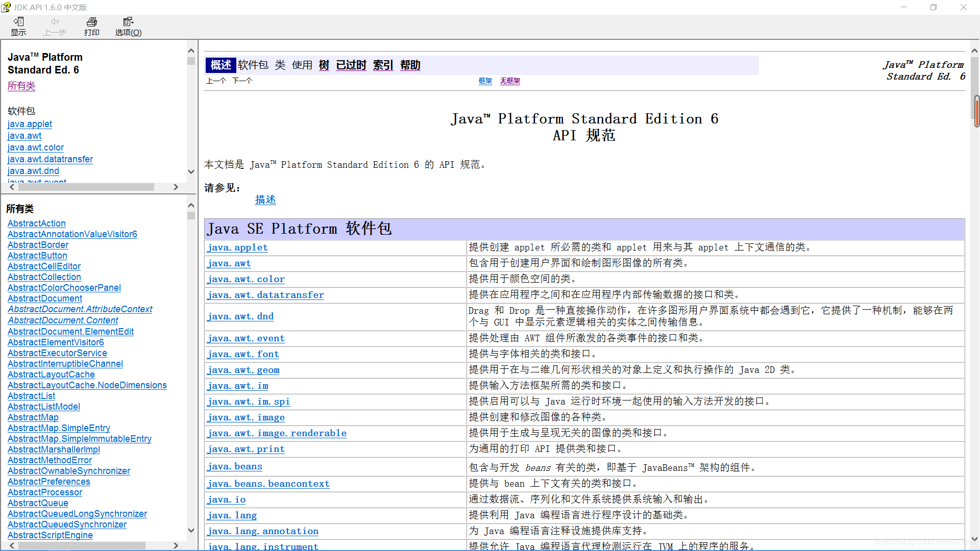This screenshot has height=551, width=980.
Task: Open the 索引 (Index) navigation item
Action: click(383, 65)
